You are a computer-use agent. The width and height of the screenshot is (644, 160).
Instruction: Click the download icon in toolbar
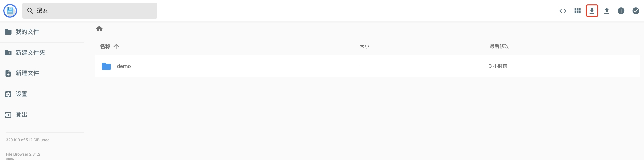[592, 11]
